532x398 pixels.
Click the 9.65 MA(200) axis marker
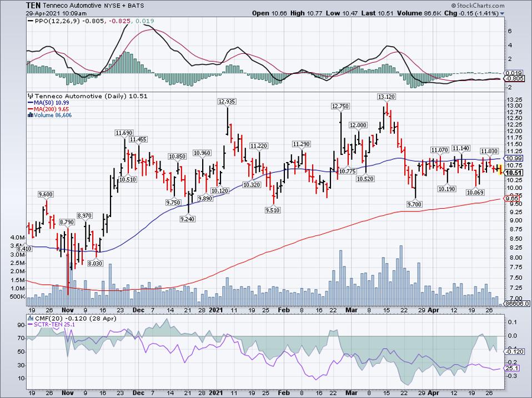click(510, 199)
